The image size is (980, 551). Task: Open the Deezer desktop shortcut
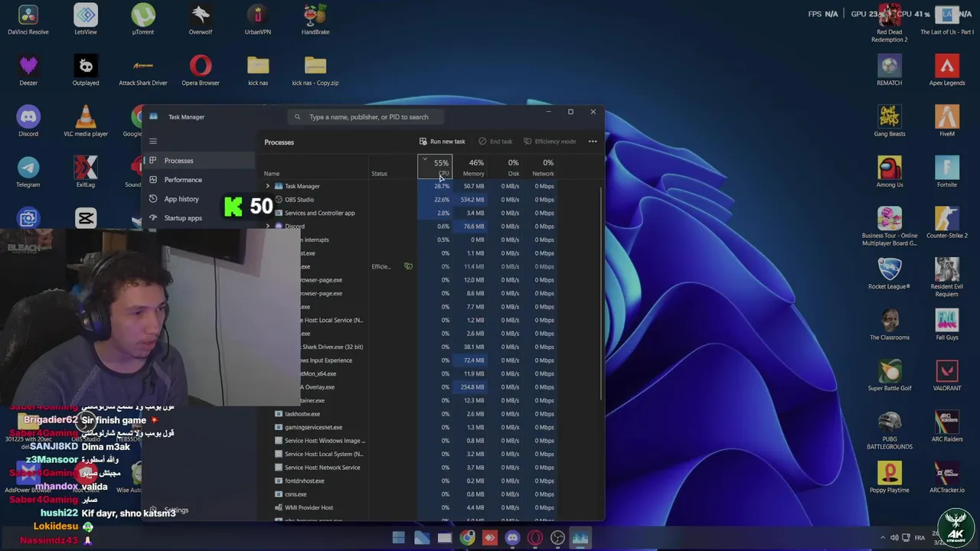28,70
